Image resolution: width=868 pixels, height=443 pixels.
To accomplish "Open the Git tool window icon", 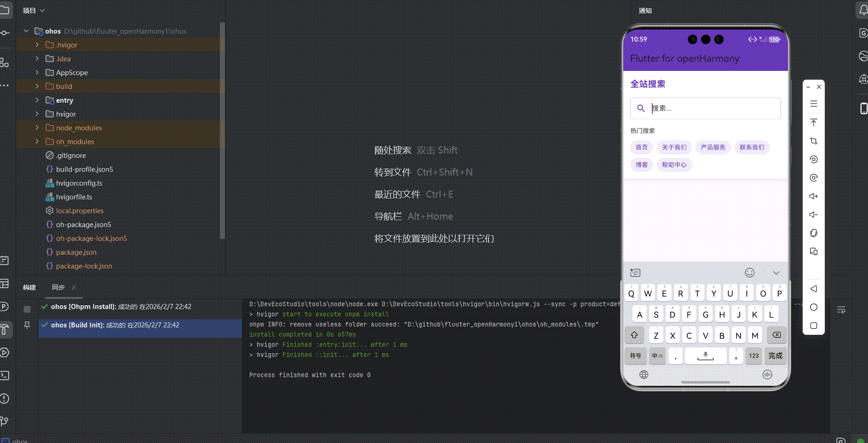I will (5, 421).
